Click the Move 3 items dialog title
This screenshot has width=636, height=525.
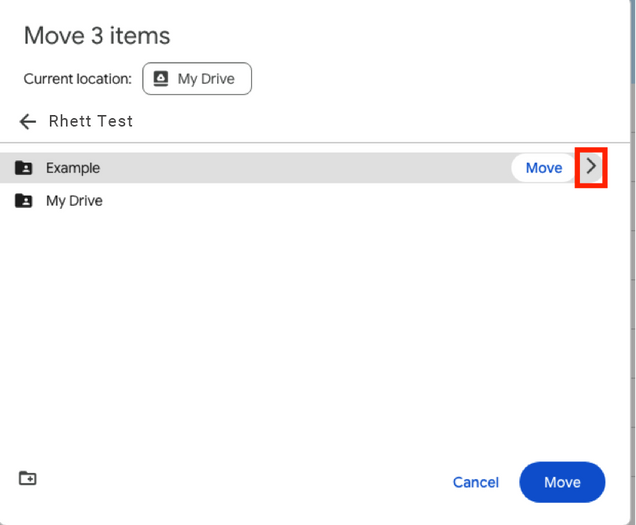[x=97, y=36]
